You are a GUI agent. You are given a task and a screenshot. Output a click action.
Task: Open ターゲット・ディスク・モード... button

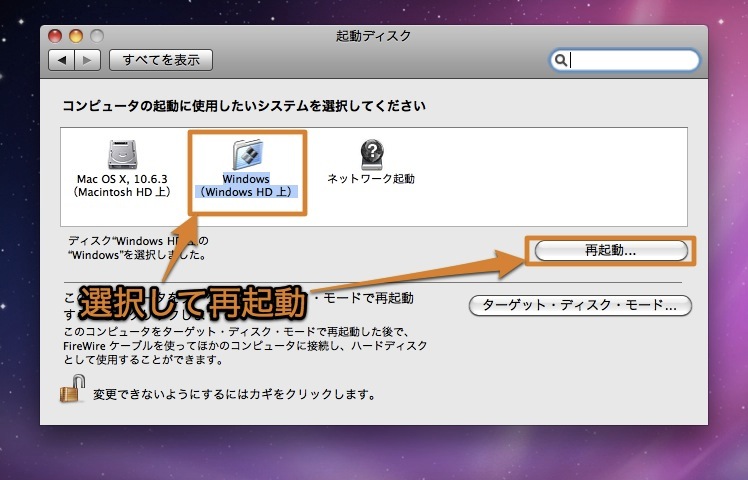(580, 305)
